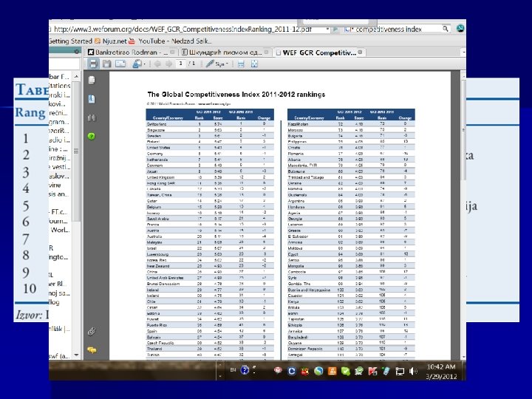This screenshot has width=532, height=399.
Task: Click 'Bosnia and Herzegovina' row in table
Action: tap(351, 290)
